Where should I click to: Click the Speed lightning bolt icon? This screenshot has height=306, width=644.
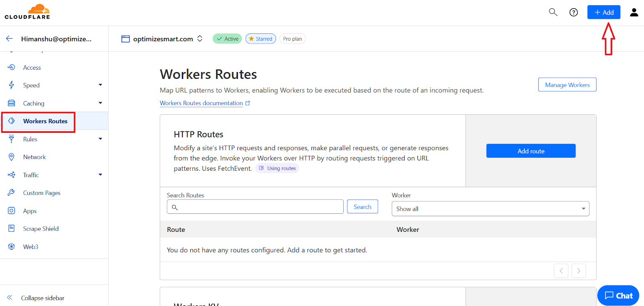11,85
